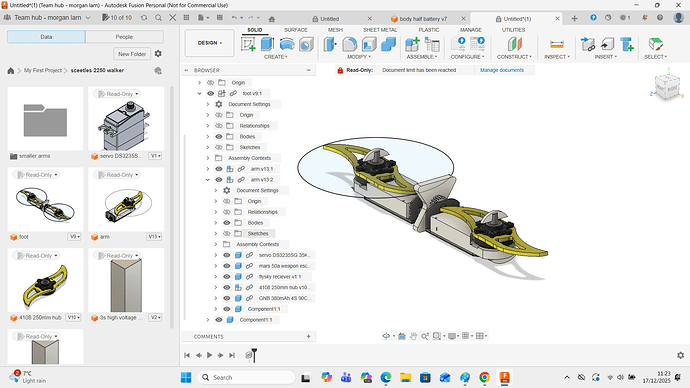
Task: Toggle visibility of 4108 250mm hub v10
Action: (x=227, y=287)
